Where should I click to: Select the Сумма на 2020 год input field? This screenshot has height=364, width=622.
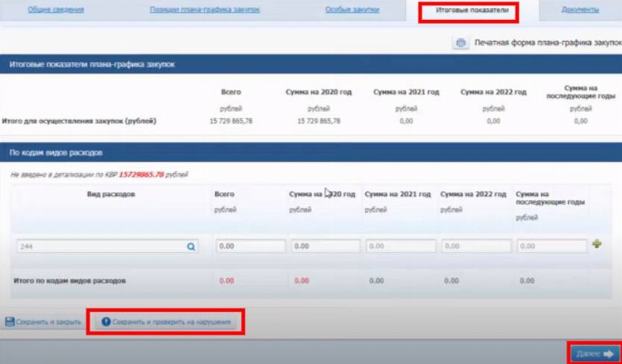pos(325,246)
